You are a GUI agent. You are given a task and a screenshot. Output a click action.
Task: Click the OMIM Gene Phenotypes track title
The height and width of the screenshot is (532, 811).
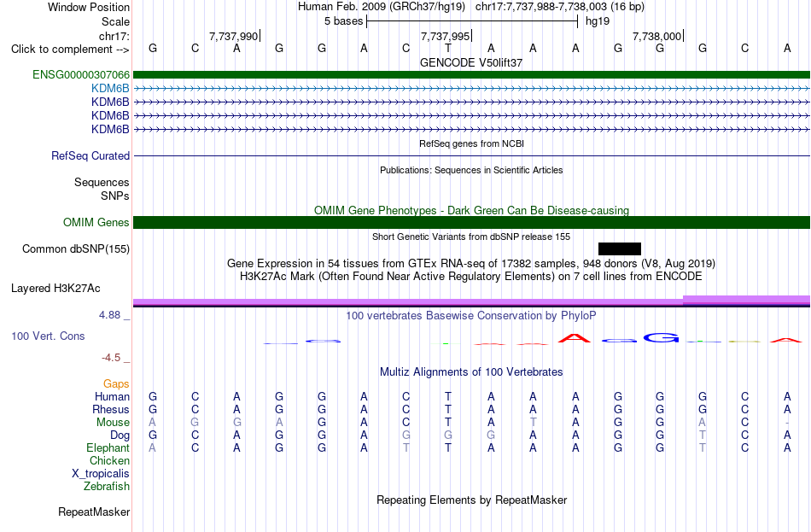[472, 211]
